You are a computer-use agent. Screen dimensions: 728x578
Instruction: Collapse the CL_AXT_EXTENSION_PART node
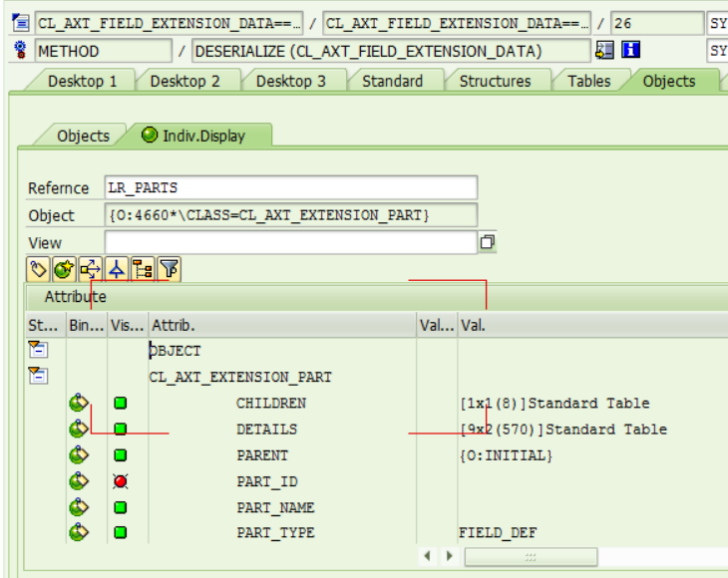[x=38, y=375]
